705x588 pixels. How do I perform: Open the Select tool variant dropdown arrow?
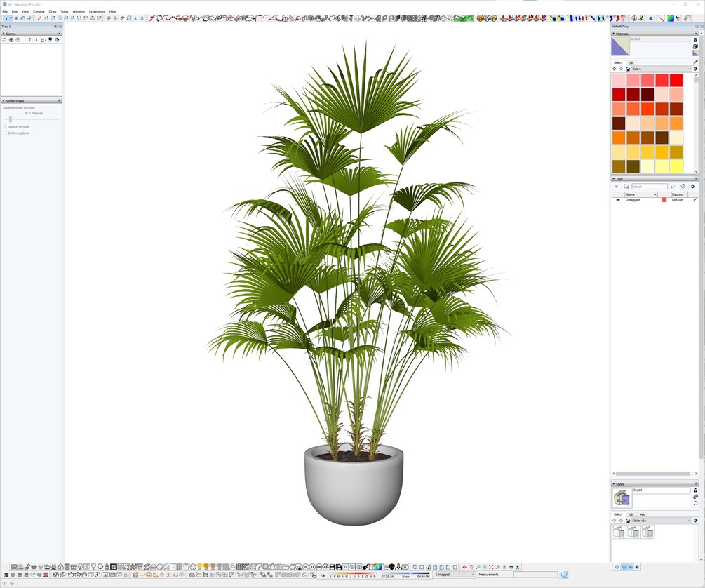[x=11, y=18]
